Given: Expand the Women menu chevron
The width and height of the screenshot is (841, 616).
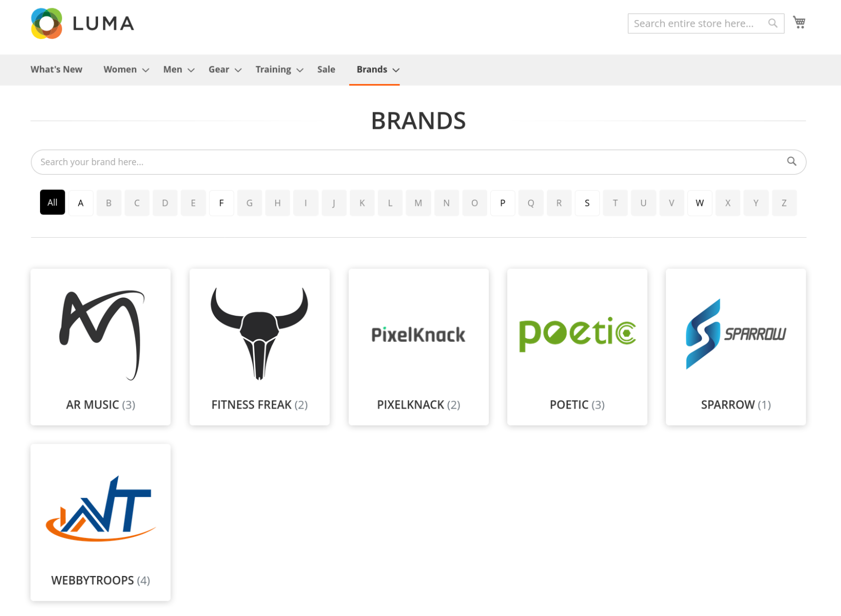Looking at the screenshot, I should [146, 70].
